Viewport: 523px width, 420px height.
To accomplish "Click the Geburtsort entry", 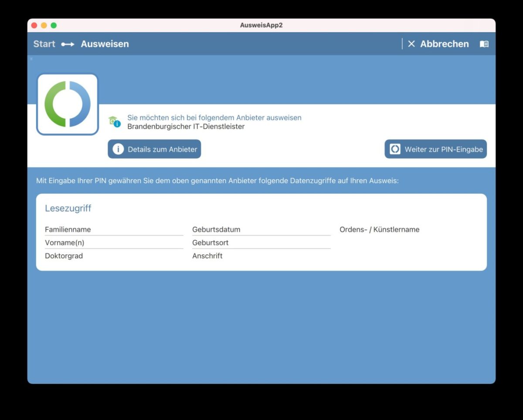I will point(261,242).
